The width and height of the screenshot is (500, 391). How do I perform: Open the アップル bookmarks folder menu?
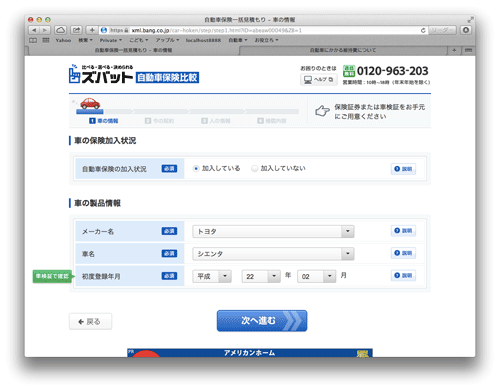point(167,40)
